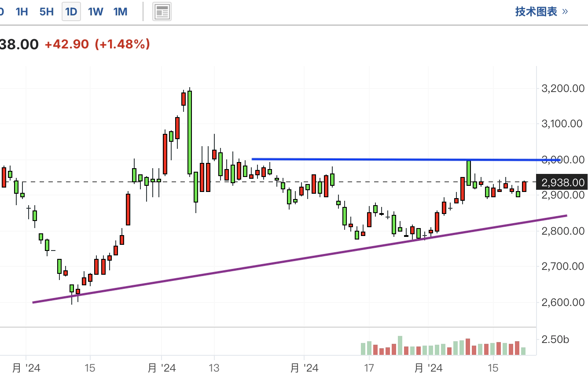Click the purple rising trend line
The image size is (588, 376).
pos(300,259)
